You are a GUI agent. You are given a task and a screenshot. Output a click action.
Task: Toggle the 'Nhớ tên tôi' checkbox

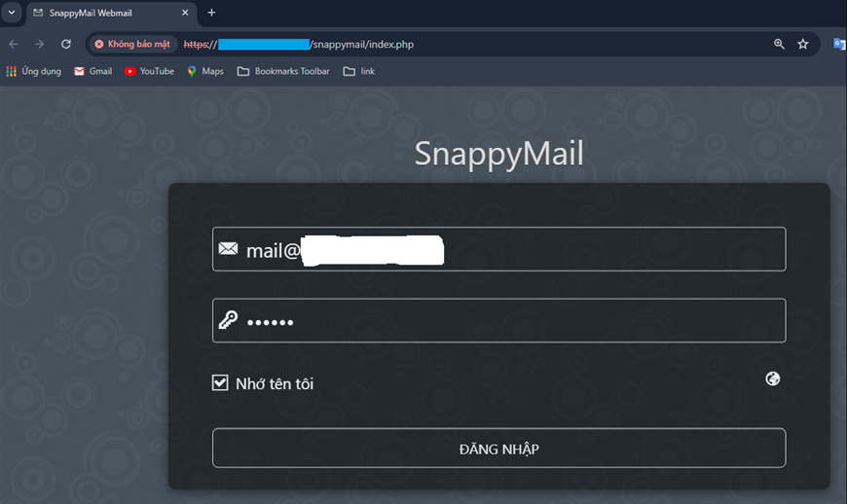click(x=220, y=383)
